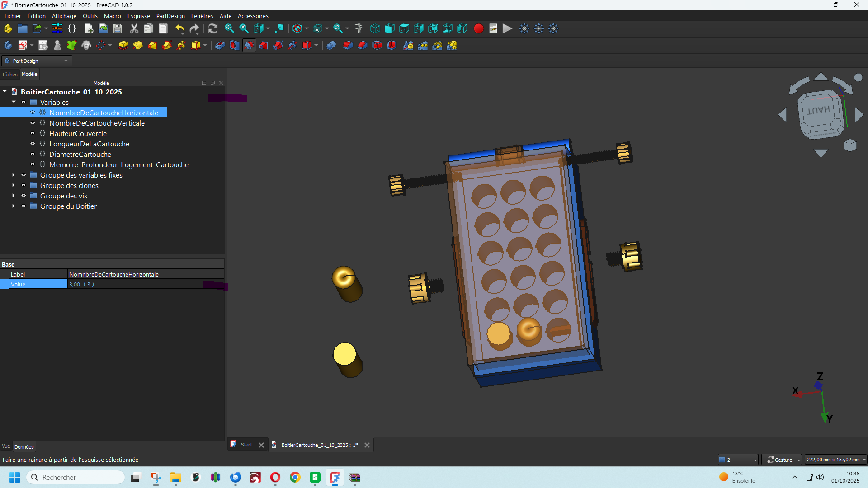Click the Refresh recompute icon
Image resolution: width=868 pixels, height=488 pixels.
[x=213, y=29]
